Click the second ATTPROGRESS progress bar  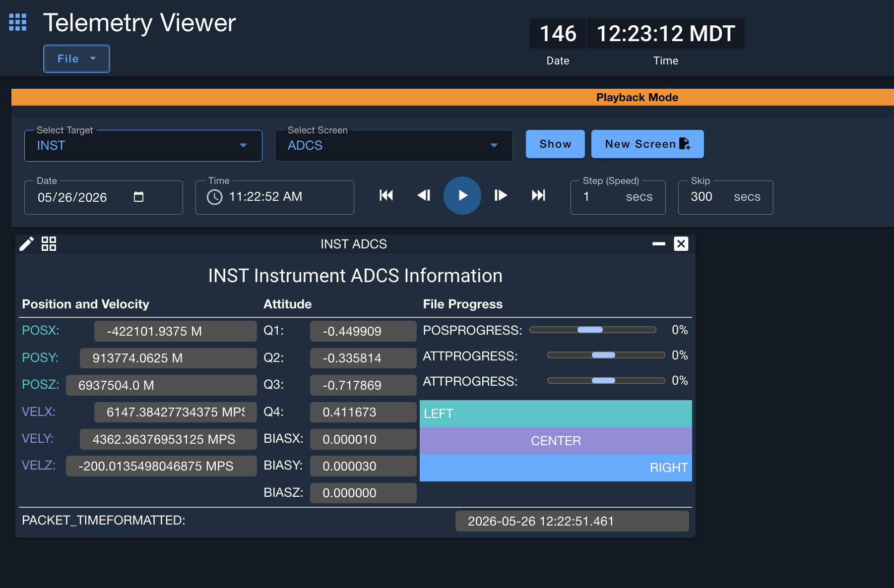[606, 380]
